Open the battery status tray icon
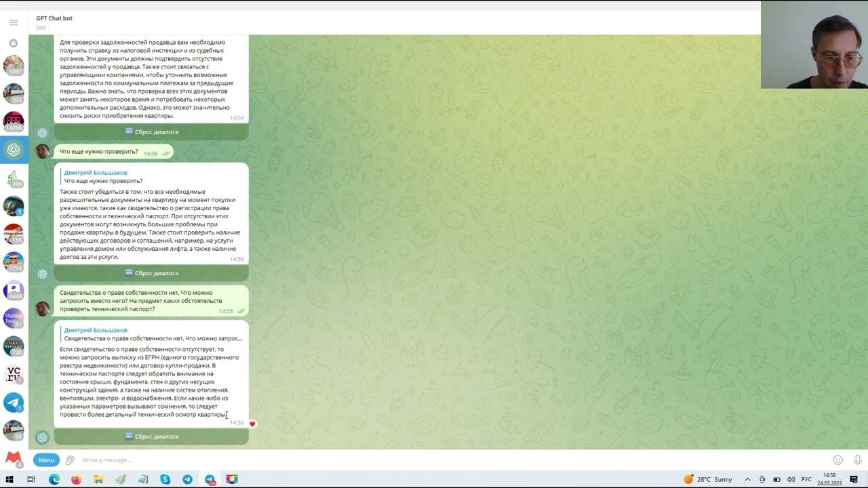 pyautogui.click(x=776, y=479)
